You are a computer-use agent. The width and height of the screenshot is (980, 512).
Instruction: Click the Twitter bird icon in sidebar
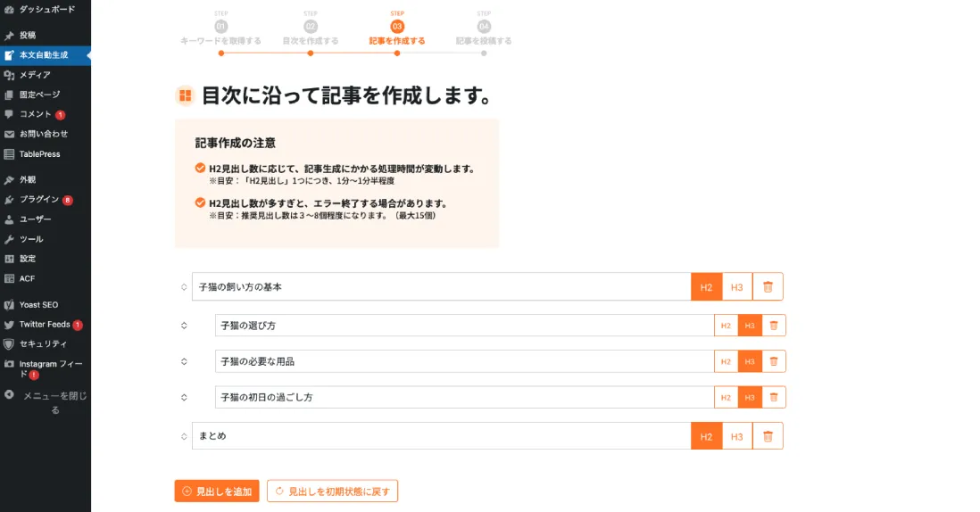(x=9, y=325)
